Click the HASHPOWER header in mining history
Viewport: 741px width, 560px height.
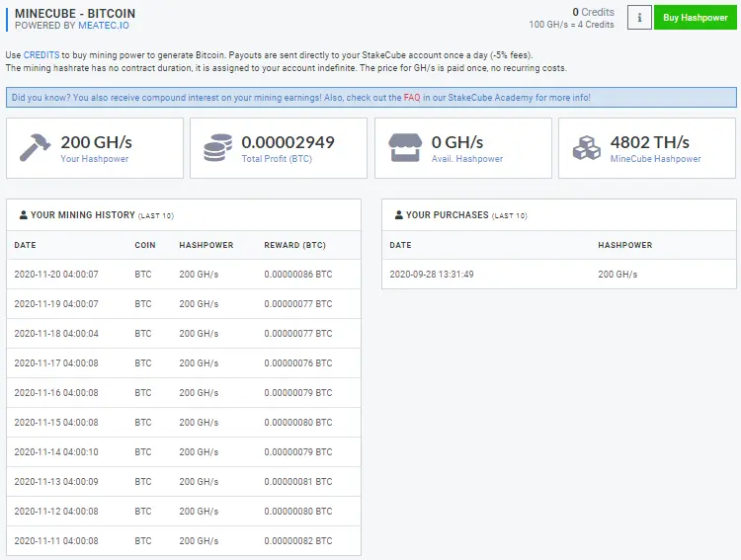coord(206,245)
